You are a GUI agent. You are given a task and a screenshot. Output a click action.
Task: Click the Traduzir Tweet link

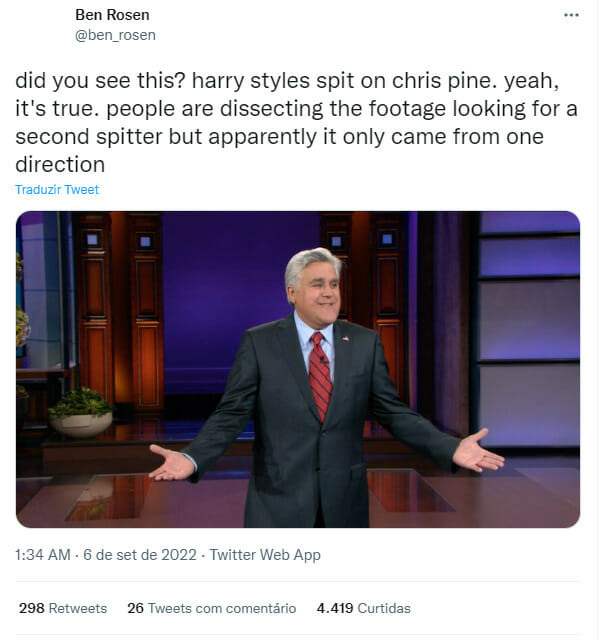click(57, 189)
